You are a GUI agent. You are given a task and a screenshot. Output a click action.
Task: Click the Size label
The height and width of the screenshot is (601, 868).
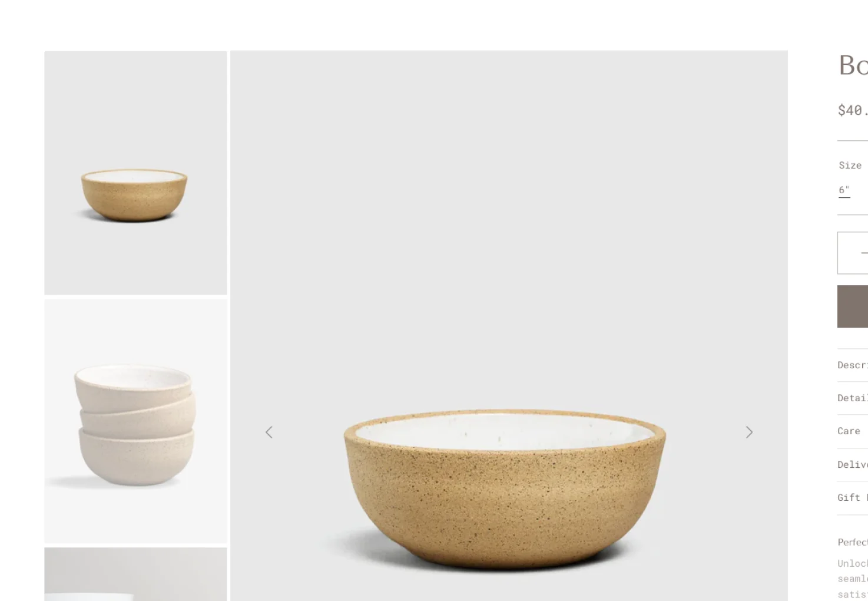point(850,166)
